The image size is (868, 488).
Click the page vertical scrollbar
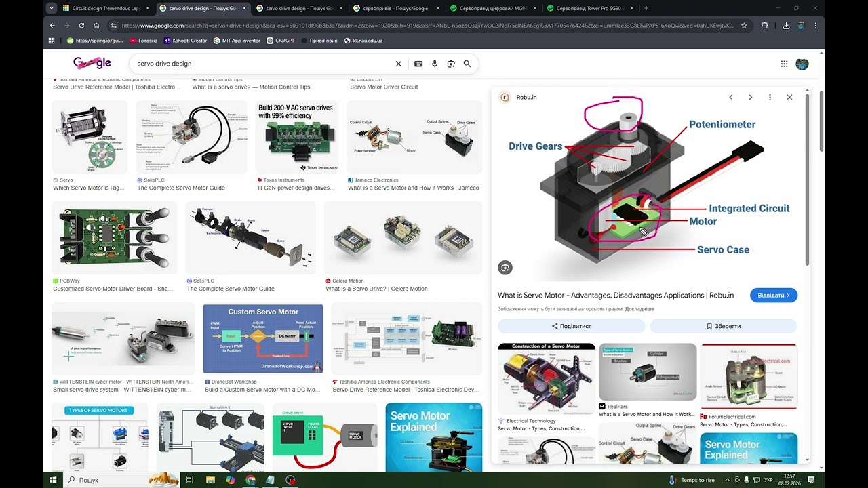coord(821,122)
